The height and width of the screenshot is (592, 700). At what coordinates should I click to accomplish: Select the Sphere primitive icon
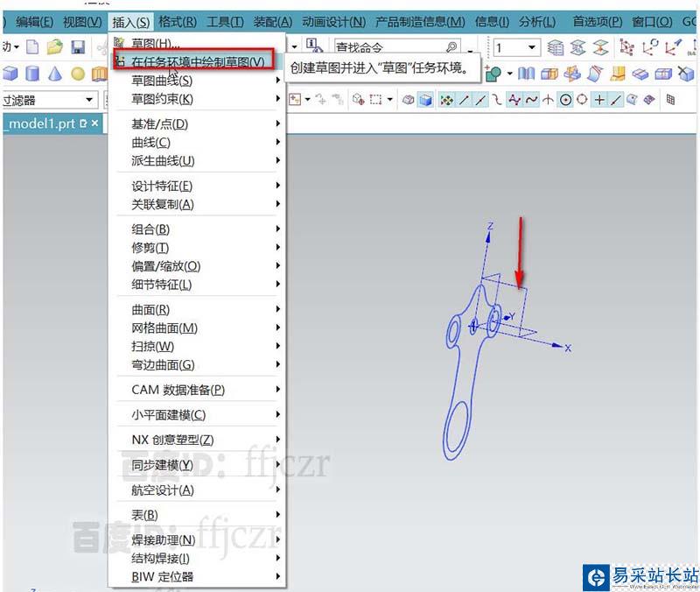click(x=78, y=74)
